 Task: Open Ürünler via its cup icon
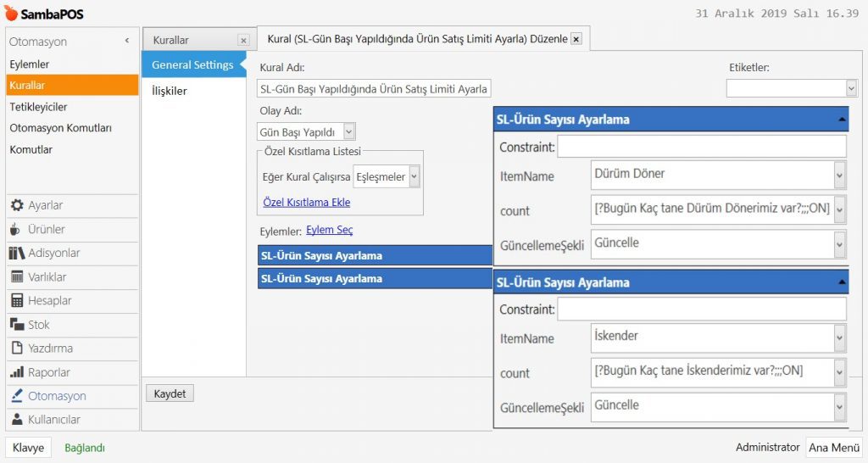pos(18,230)
